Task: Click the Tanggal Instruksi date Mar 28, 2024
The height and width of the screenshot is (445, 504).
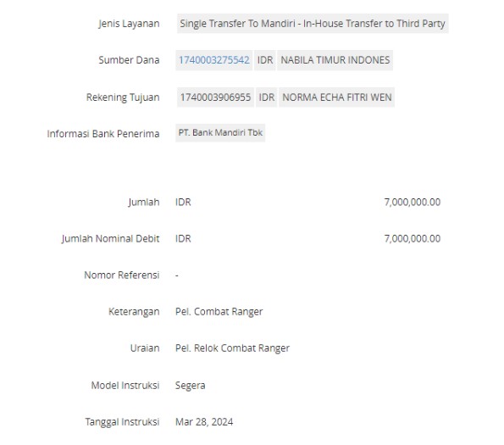Action: [204, 422]
